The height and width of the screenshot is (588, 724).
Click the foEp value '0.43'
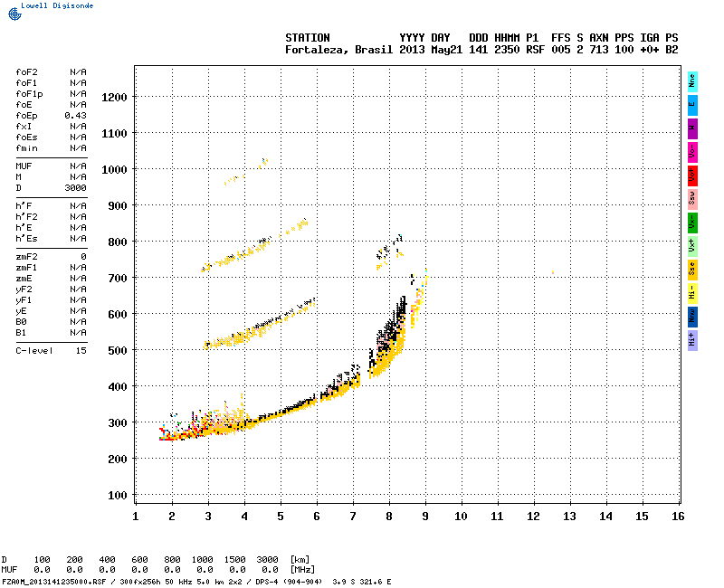pos(75,116)
